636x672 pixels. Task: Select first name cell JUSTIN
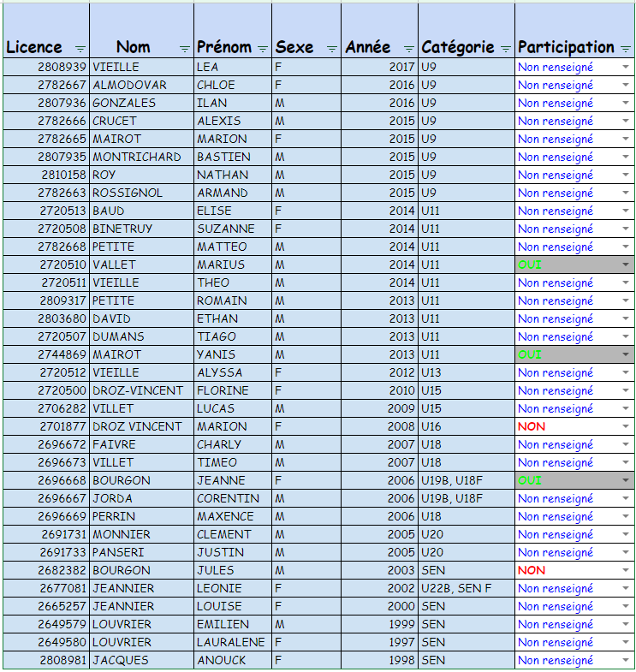[x=233, y=552]
